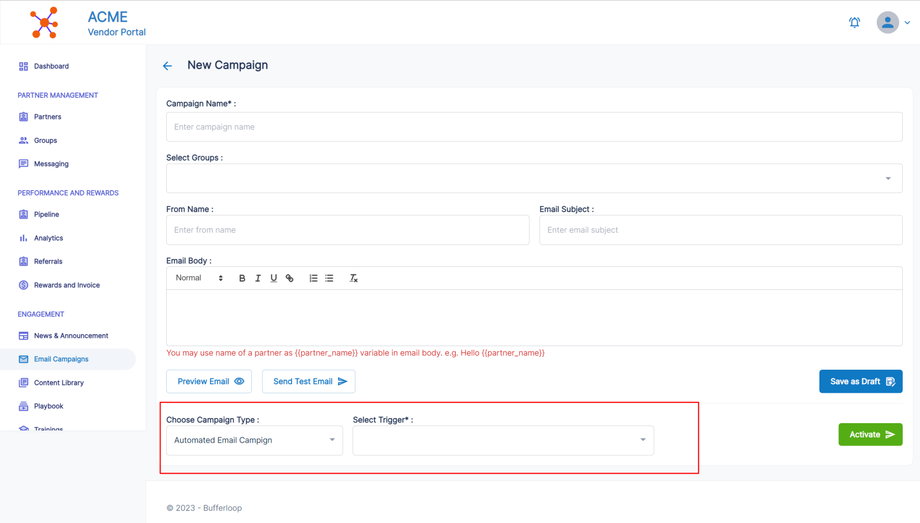Click the ACME logo icon
Image resolution: width=920 pixels, height=523 pixels.
[44, 22]
